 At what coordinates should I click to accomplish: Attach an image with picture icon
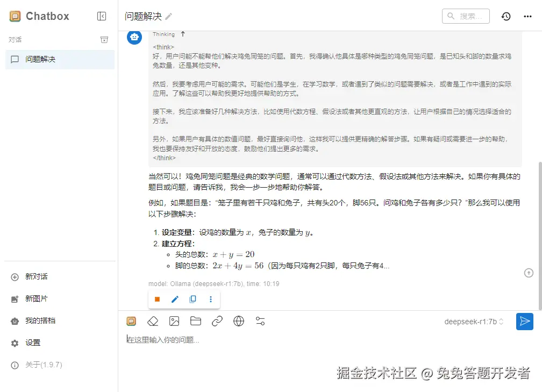pos(174,322)
